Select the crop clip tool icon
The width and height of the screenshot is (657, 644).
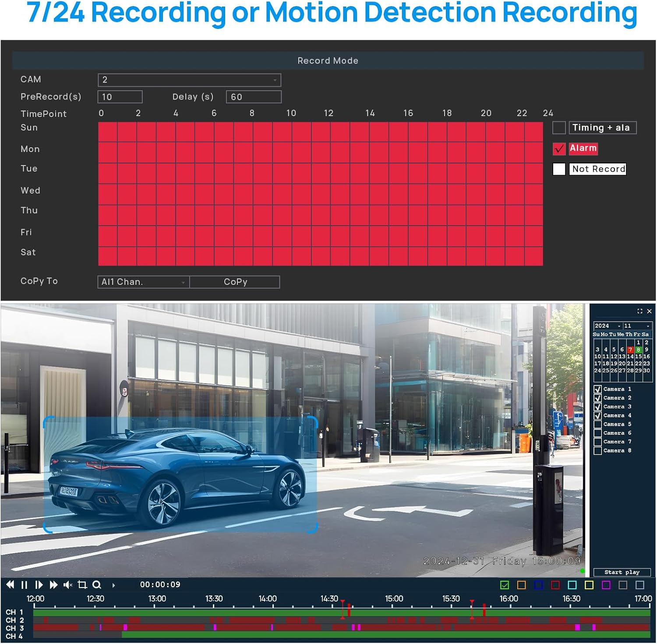point(82,584)
